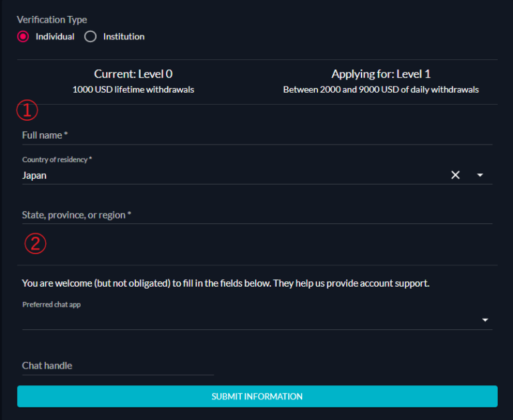
Task: Click the 1000 USD lifetime withdrawals text
Action: point(133,89)
